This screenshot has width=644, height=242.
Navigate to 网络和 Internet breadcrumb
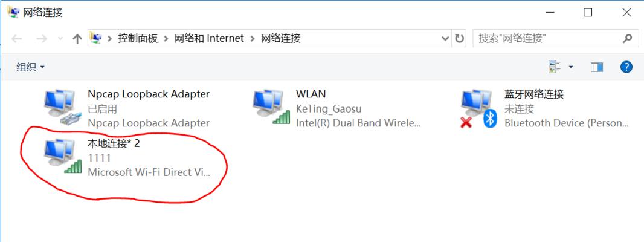[x=209, y=39]
